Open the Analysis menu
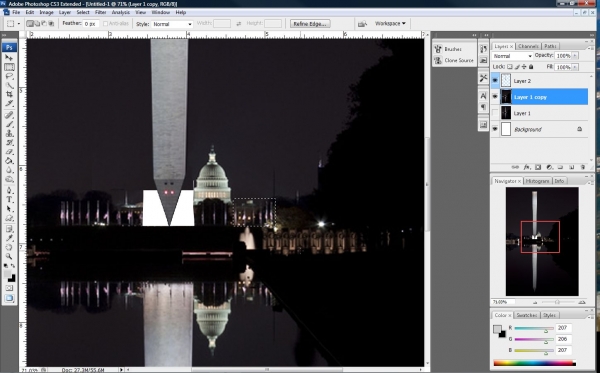This screenshot has width=600, height=373. (x=121, y=12)
